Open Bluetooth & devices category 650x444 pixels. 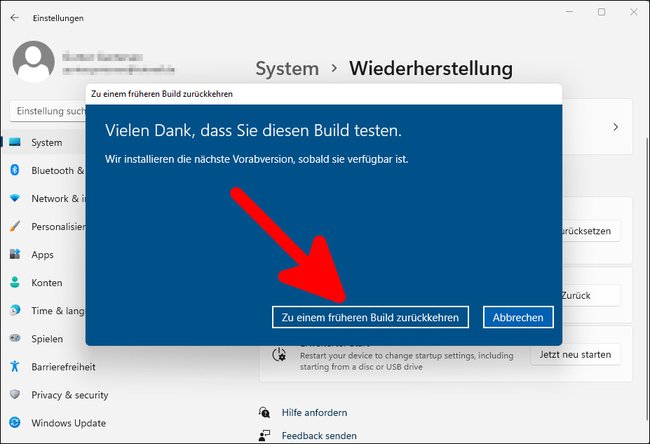[45, 170]
